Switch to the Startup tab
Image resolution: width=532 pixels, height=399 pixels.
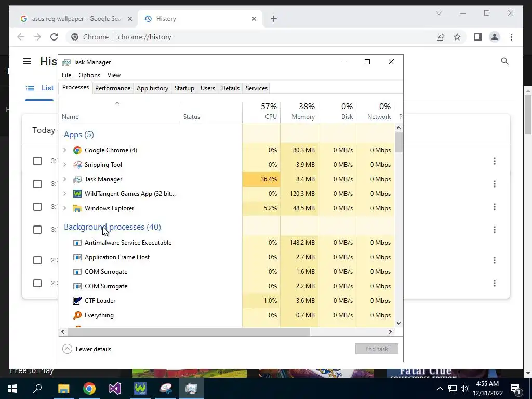pos(184,88)
